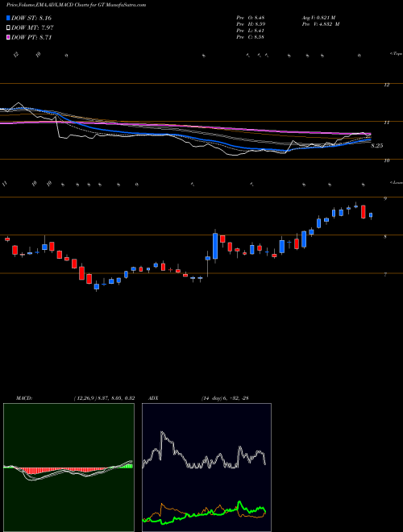This screenshot has height=532, width=403.
Task: Click the chart title mentioning MunafaSutra.com
Action: pyautogui.click(x=77, y=6)
